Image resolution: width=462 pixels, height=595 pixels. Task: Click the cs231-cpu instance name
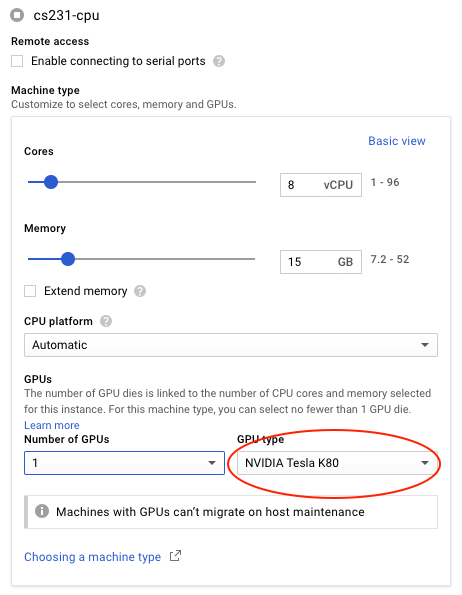[x=66, y=16]
